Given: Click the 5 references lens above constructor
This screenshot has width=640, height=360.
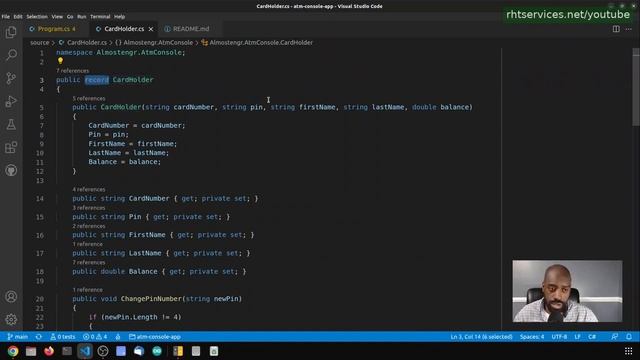Looking at the screenshot, I should [89, 98].
